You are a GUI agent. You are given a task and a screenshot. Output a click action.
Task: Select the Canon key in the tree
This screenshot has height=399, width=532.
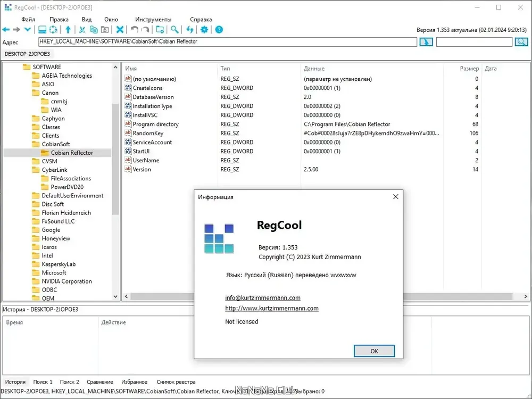50,93
